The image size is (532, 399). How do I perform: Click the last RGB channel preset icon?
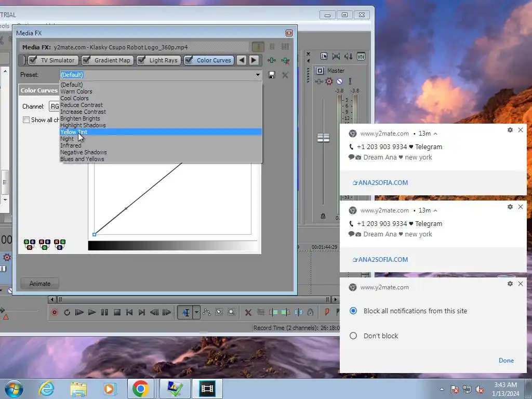click(x=59, y=244)
